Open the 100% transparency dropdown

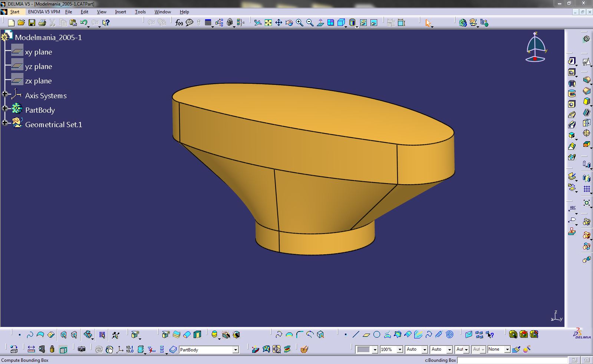tap(400, 350)
